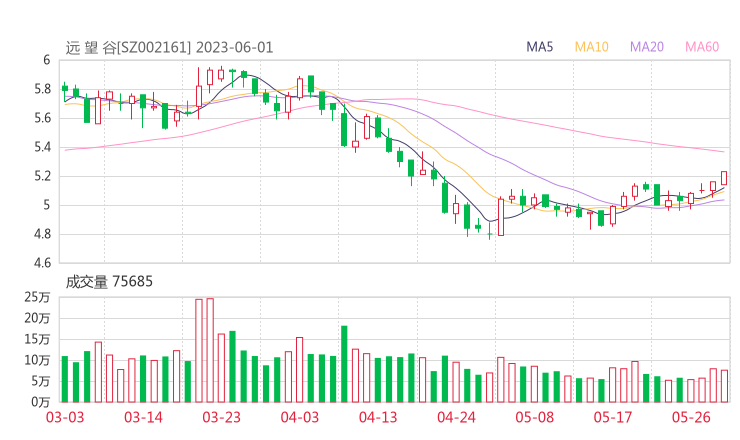Screen dimensions: 740x440
Task: Click the 04-24 date axis label
Action: (x=456, y=417)
